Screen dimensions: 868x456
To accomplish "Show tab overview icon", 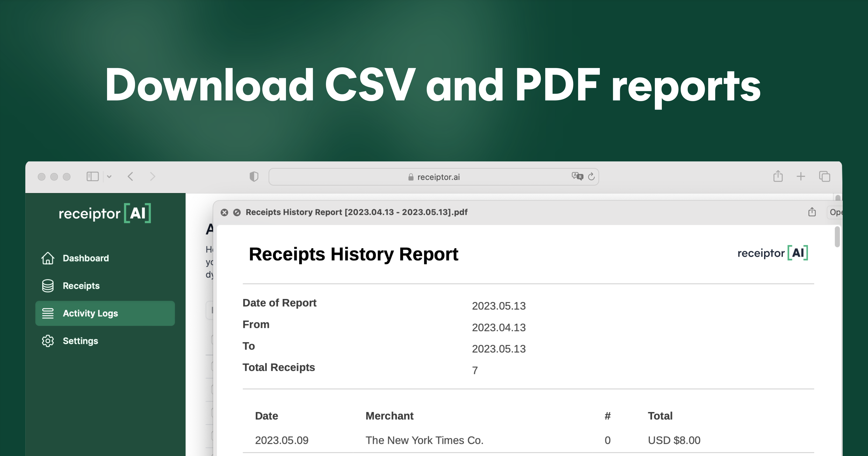I will point(824,176).
